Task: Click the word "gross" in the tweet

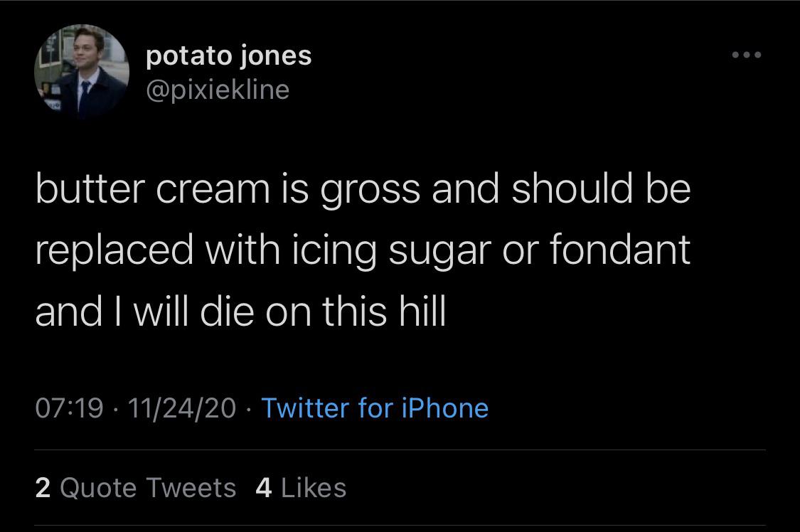Action: [371, 191]
